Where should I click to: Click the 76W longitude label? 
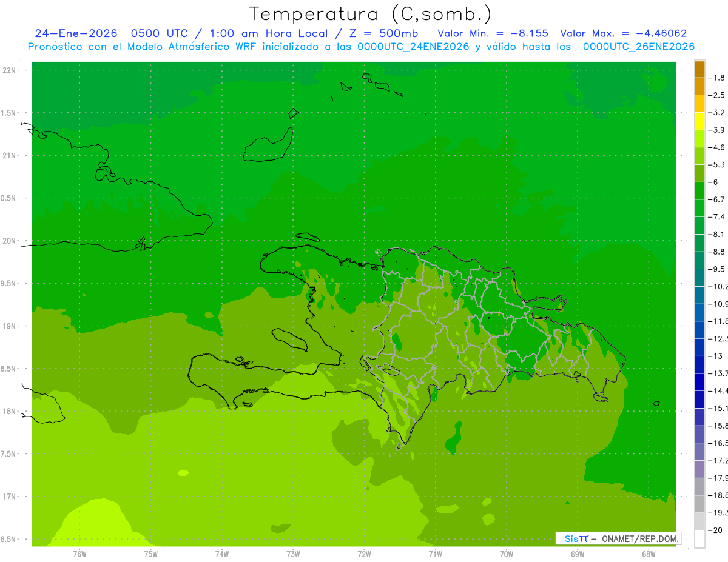[79, 555]
